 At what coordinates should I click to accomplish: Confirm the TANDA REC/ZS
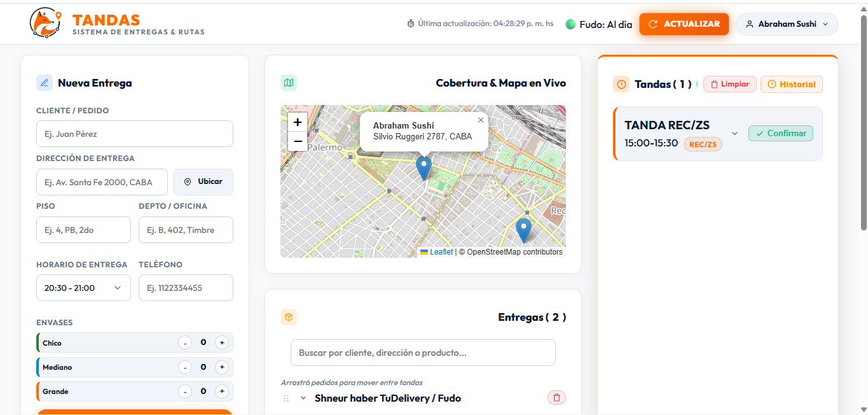[781, 133]
